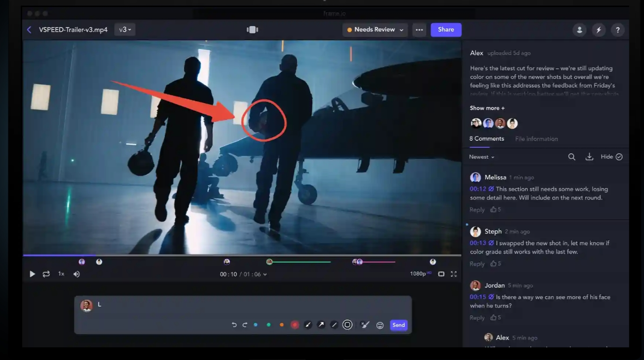Open the Newest sort dropdown

[482, 157]
